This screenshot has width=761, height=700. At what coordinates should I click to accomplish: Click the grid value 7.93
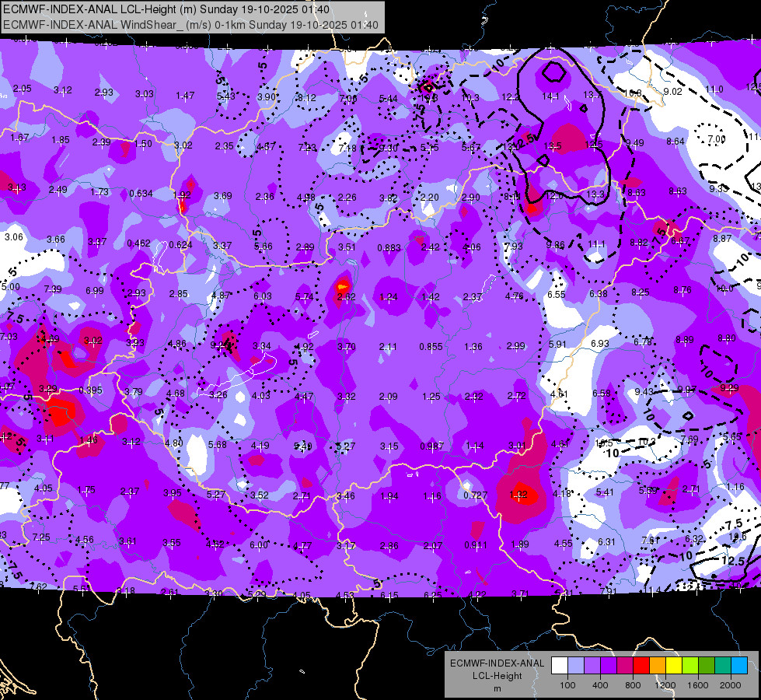pyautogui.click(x=513, y=247)
